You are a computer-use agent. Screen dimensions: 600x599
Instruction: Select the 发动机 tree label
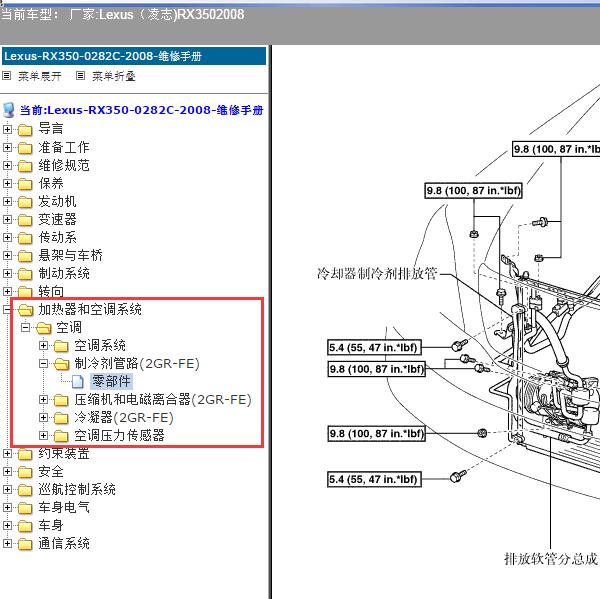57,201
